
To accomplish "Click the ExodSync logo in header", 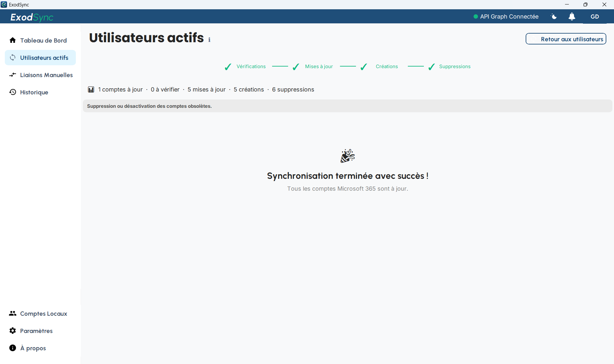I will [x=32, y=17].
